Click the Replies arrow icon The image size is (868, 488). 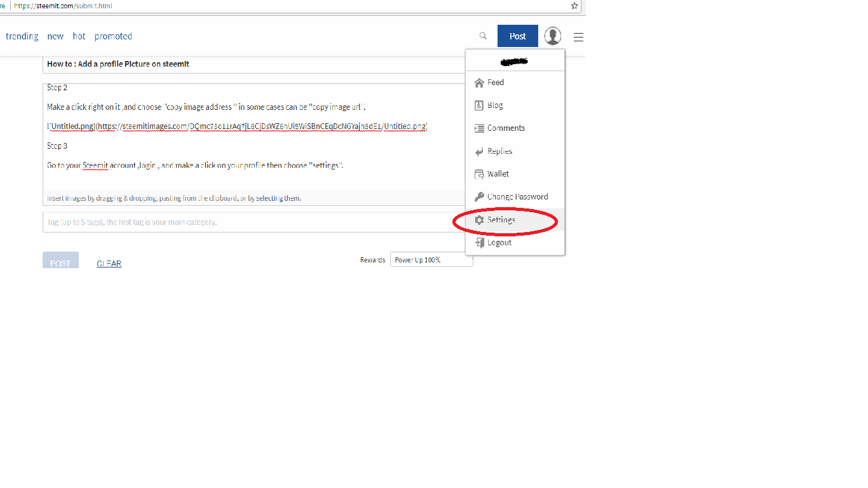point(479,151)
